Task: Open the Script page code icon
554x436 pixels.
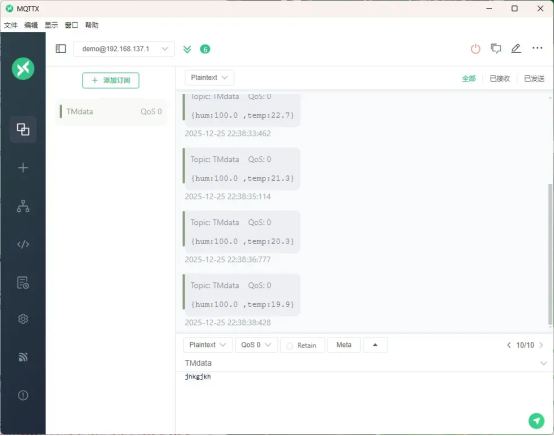Action: click(23, 244)
